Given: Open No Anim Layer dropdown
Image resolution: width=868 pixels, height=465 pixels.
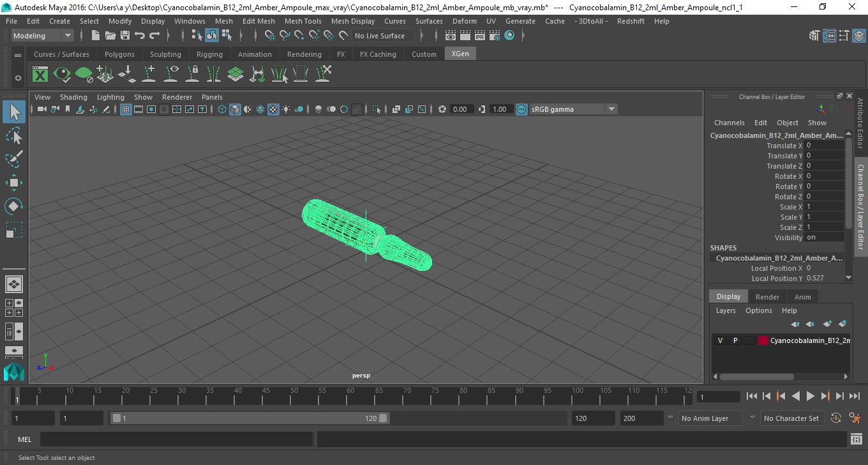Looking at the screenshot, I should click(x=709, y=418).
